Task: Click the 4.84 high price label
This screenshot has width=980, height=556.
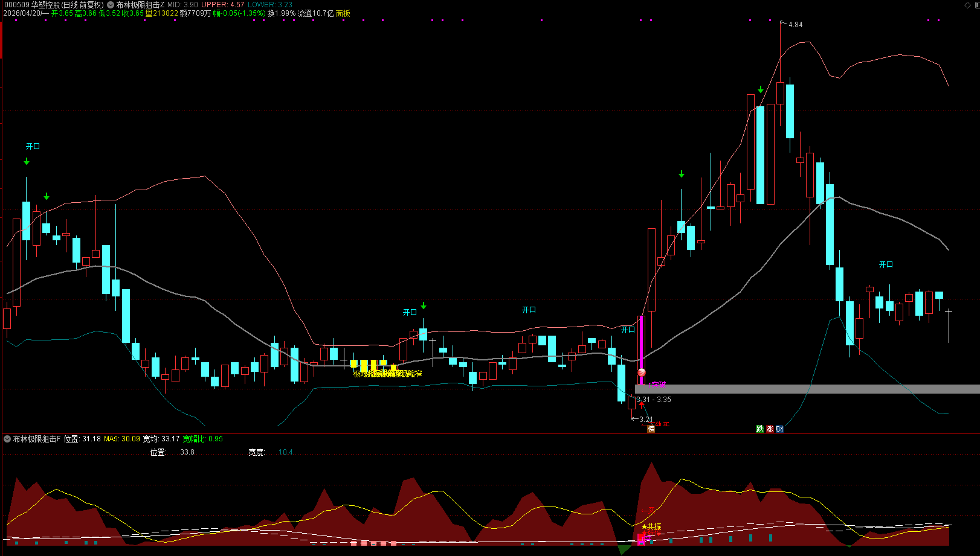Action: [795, 25]
